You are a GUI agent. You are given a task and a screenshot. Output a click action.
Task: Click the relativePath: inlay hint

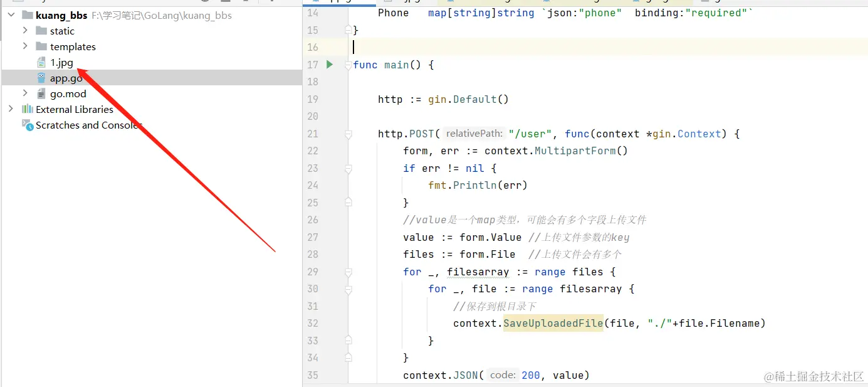(x=474, y=134)
